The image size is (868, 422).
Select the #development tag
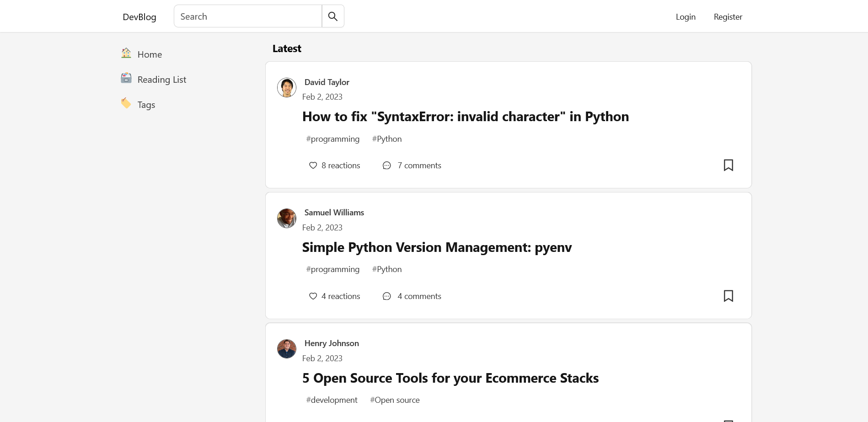coord(332,400)
